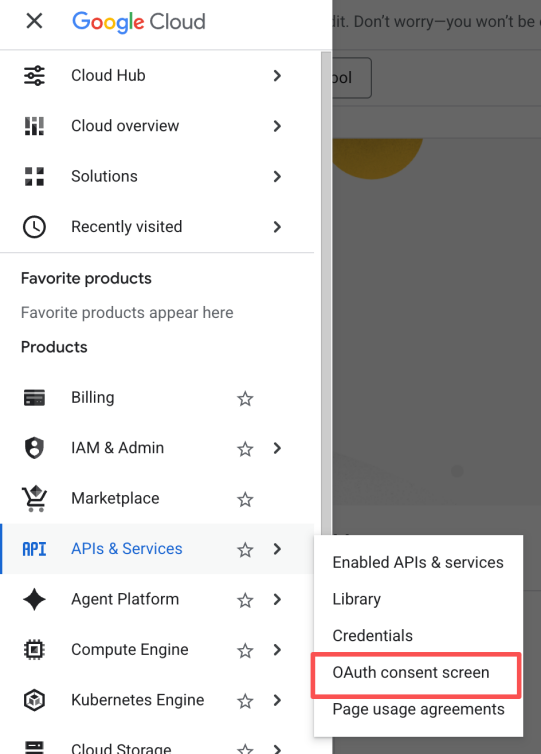Expand the APIs & Services submenu chevron
Viewport: 541px width, 754px height.
(277, 549)
